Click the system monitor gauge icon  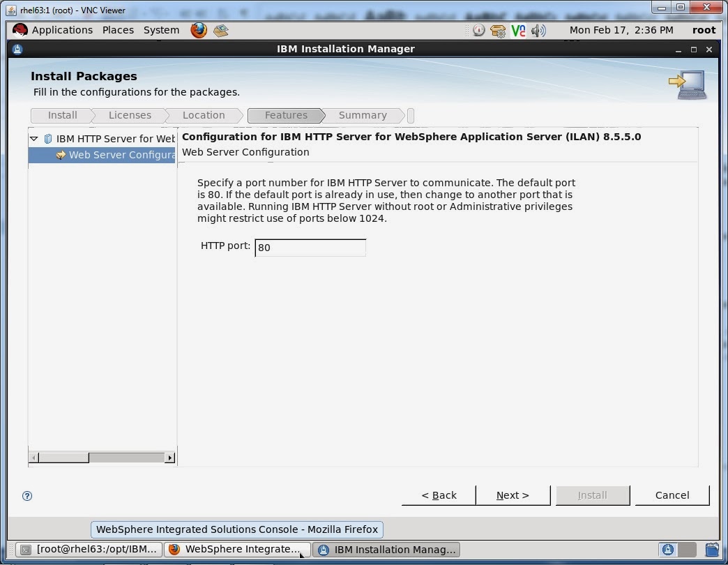pos(478,30)
